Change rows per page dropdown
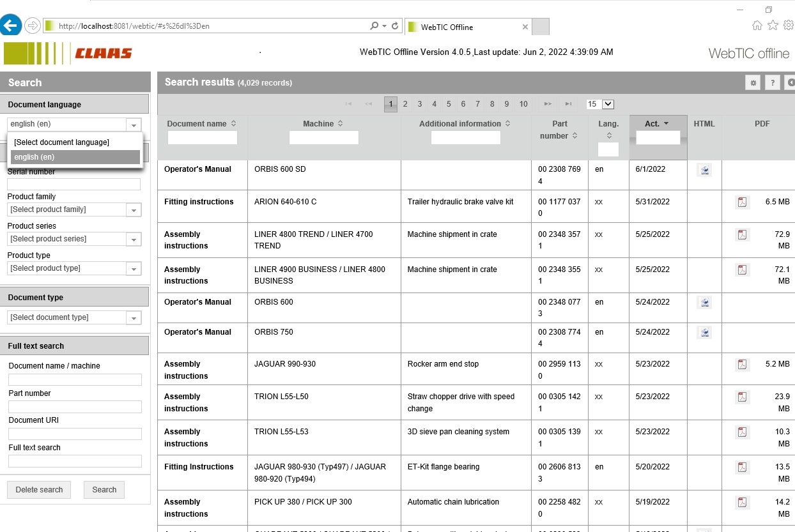 pos(600,104)
